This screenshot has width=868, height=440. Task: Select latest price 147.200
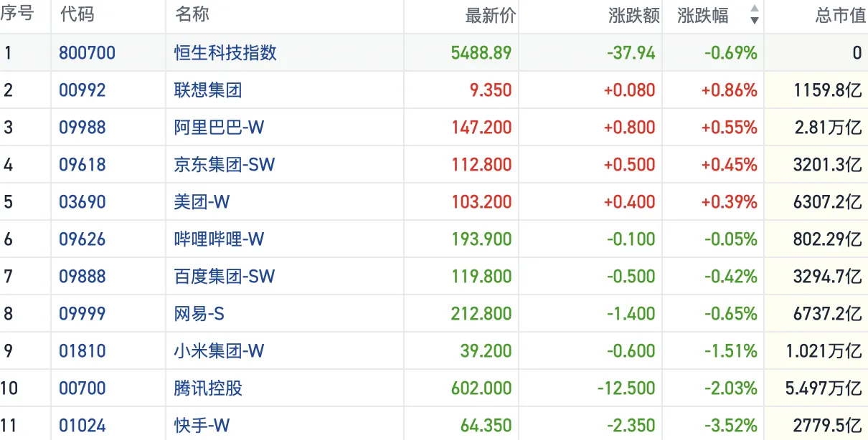[481, 128]
